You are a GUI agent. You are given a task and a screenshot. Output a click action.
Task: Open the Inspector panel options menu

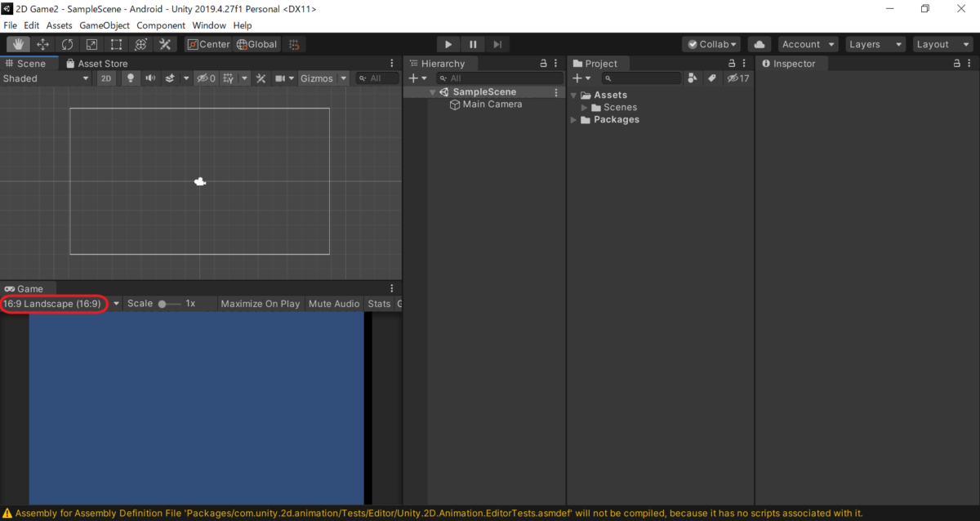pos(970,63)
